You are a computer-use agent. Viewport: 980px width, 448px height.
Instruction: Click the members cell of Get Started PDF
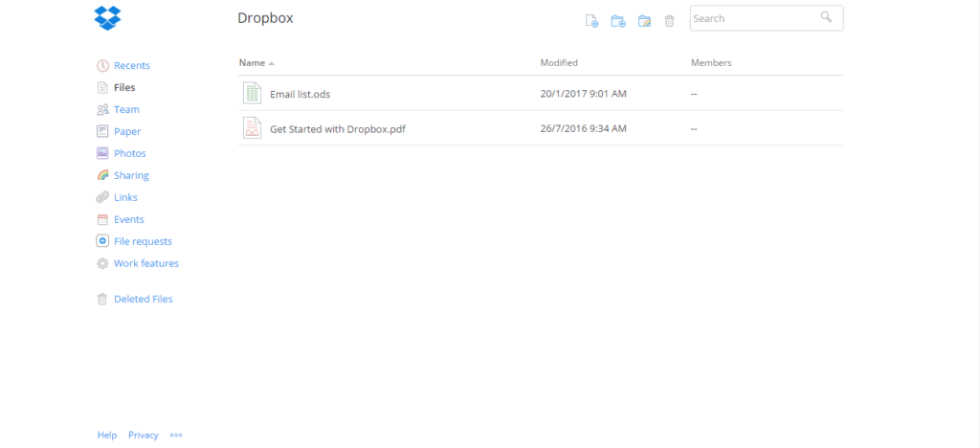(x=694, y=128)
